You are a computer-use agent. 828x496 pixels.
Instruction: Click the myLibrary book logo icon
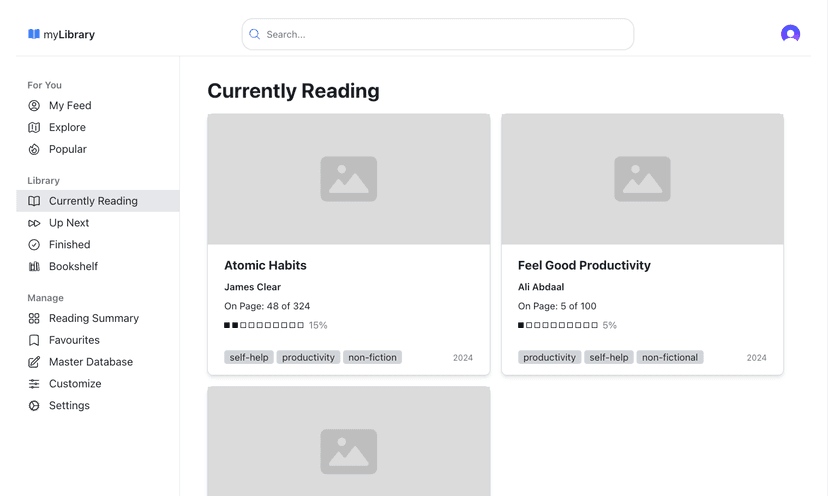click(34, 34)
